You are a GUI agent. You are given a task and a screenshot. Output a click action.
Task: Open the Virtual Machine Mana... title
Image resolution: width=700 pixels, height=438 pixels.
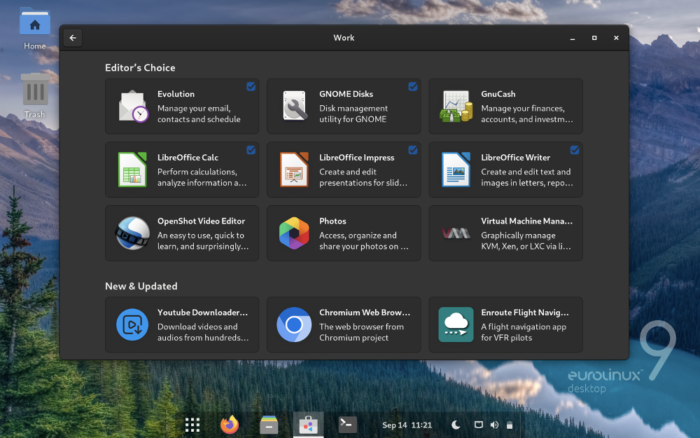coord(526,221)
